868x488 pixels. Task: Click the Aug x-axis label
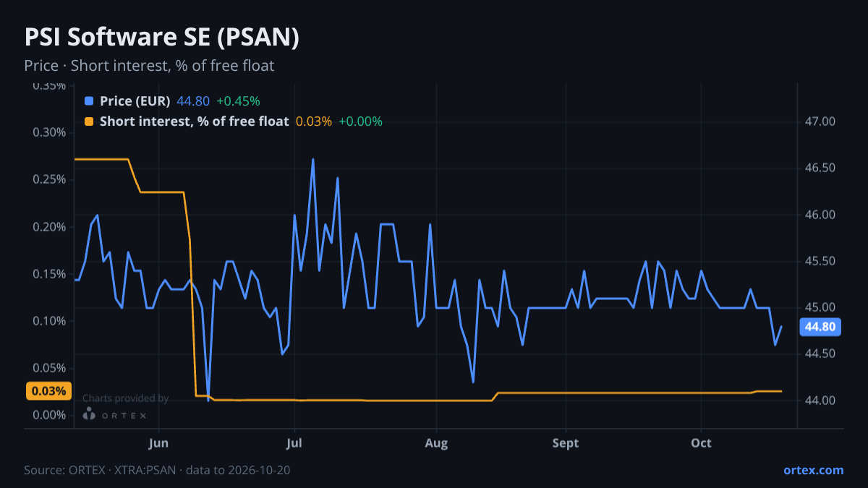[435, 443]
